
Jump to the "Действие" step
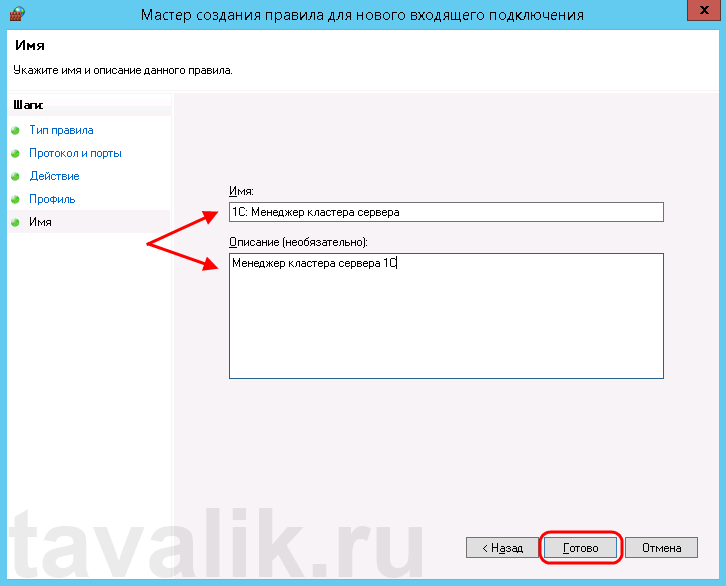pyautogui.click(x=54, y=176)
